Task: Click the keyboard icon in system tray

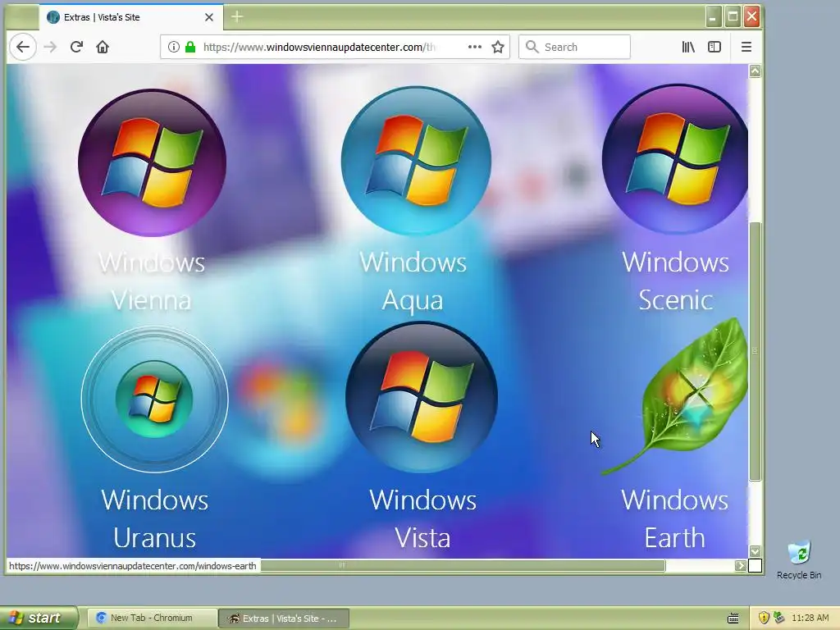Action: [x=733, y=619]
